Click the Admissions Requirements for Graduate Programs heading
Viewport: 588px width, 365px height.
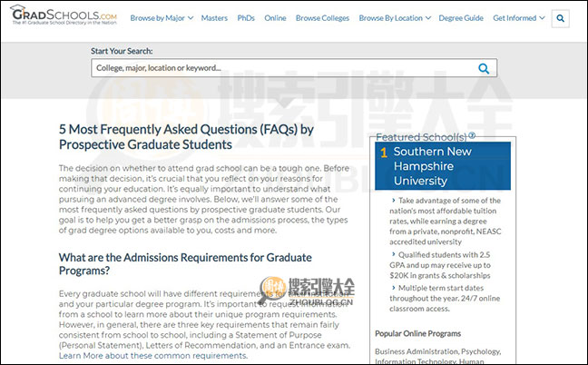click(x=185, y=264)
